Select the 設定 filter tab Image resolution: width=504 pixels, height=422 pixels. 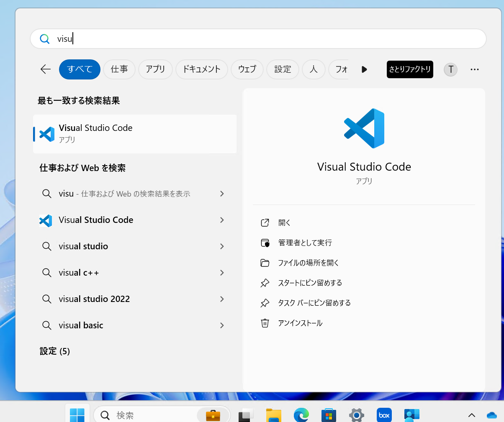point(283,69)
